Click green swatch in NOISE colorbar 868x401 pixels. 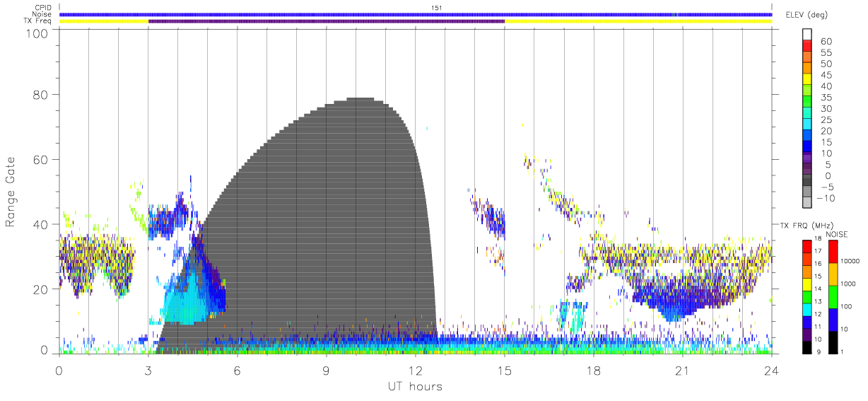833,296
